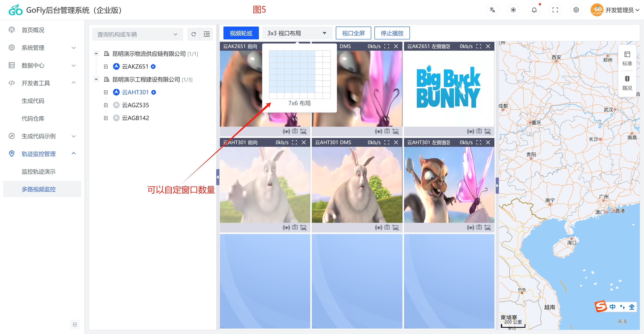Open the 查询机构或车辆 search dropdown
644x334 pixels.
[x=137, y=34]
